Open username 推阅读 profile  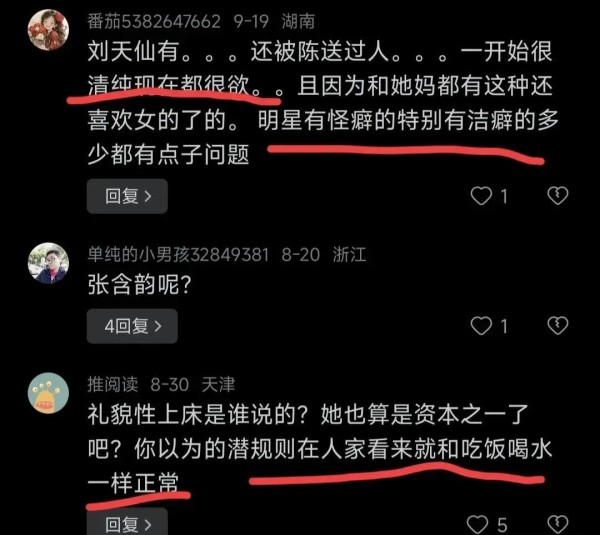(112, 384)
